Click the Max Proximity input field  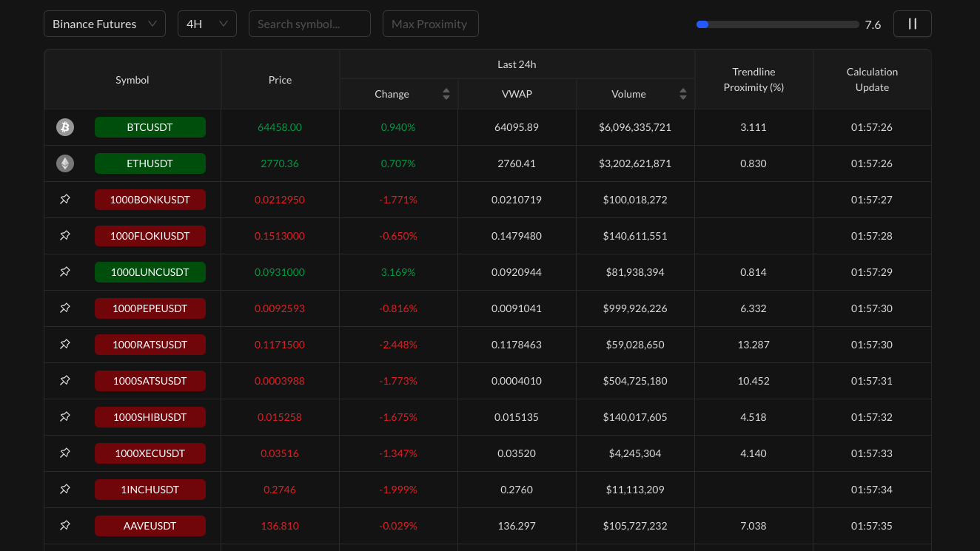431,24
